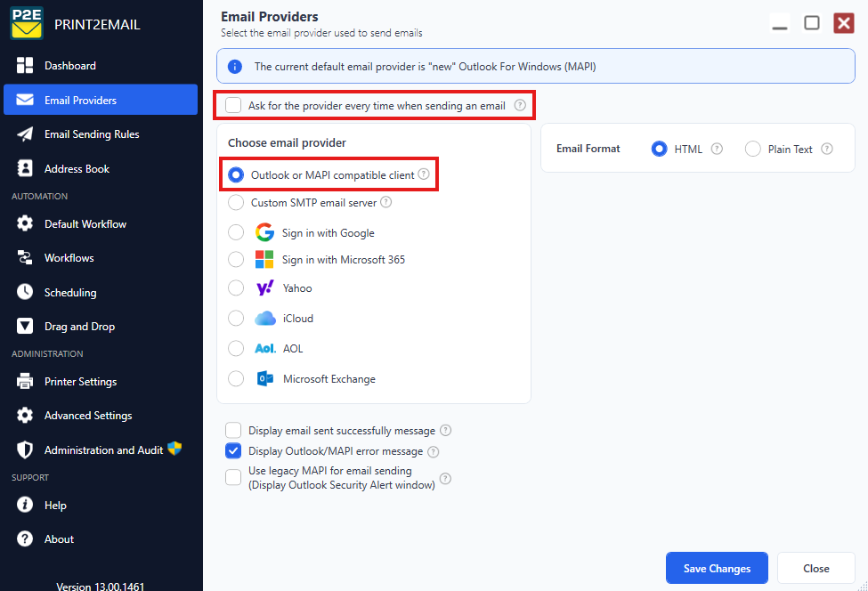Click the Save Changes button
The width and height of the screenshot is (868, 591).
tap(717, 568)
